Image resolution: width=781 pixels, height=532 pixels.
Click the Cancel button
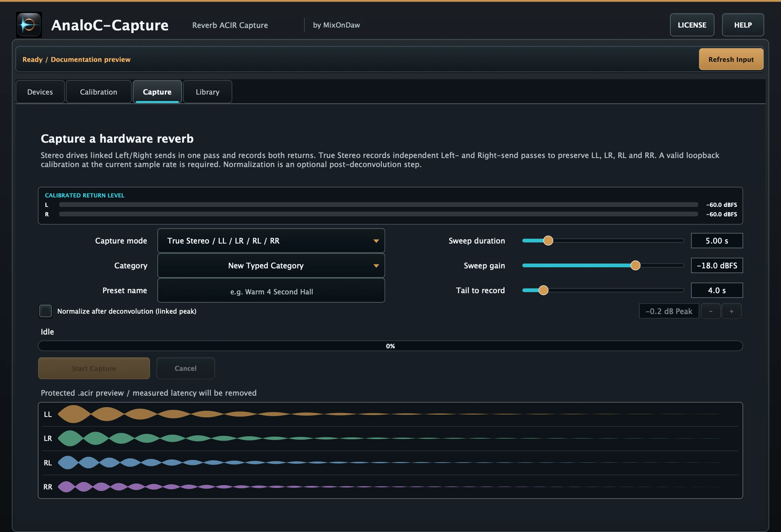pos(185,368)
